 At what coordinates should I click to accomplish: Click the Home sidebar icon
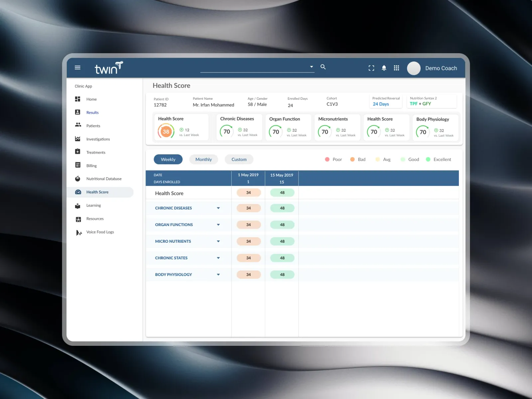(x=78, y=99)
